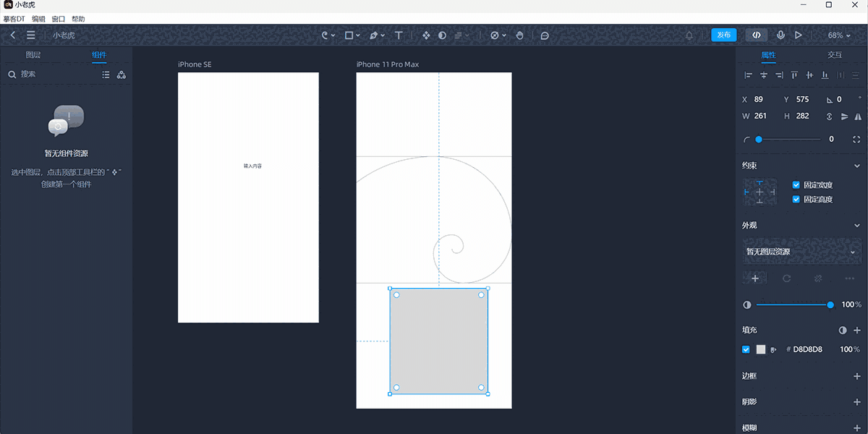
Task: Select the Pen drawing tool
Action: click(x=373, y=35)
